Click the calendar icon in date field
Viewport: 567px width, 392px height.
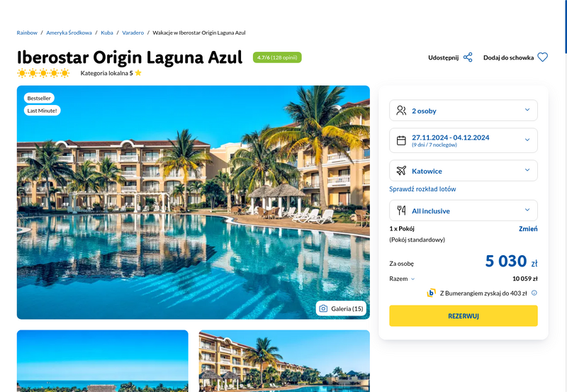pos(401,140)
